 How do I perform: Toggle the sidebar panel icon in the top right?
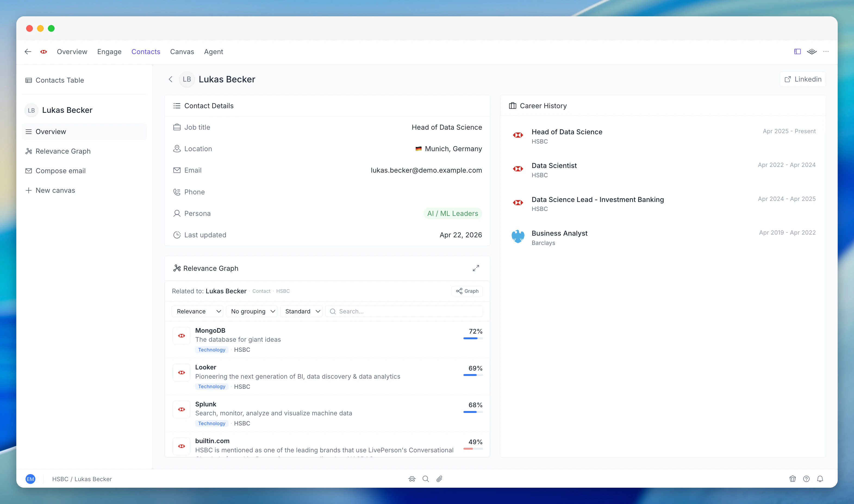point(797,52)
